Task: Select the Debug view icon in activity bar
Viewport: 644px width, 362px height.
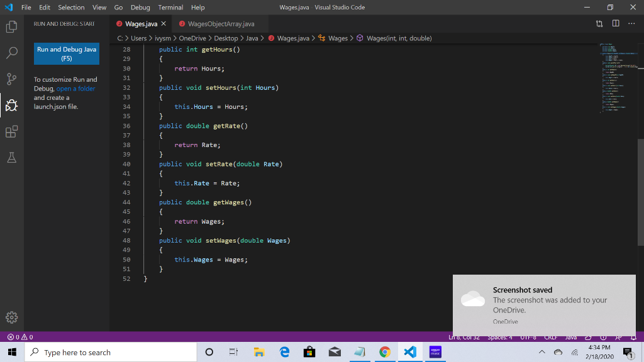Action: 11,106
